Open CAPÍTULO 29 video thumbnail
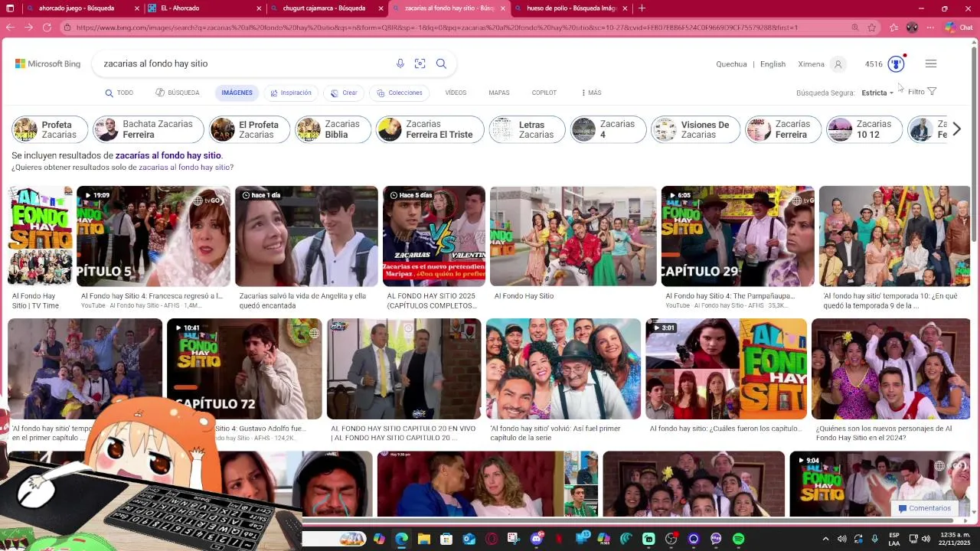Image resolution: width=980 pixels, height=551 pixels. click(737, 236)
